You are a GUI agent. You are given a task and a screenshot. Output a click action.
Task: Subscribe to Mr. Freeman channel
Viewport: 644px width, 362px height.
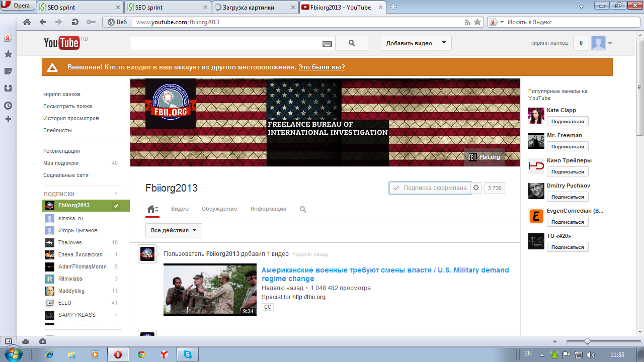(568, 147)
